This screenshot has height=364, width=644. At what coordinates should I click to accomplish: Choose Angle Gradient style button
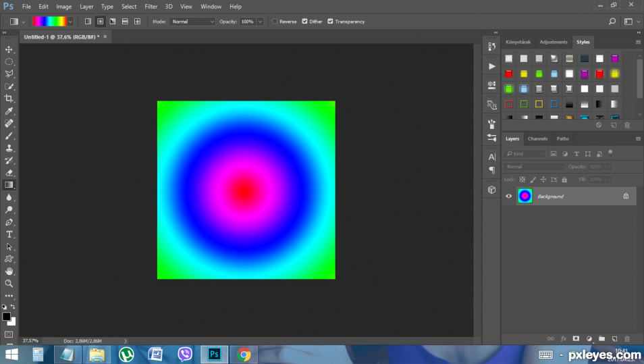pos(113,22)
